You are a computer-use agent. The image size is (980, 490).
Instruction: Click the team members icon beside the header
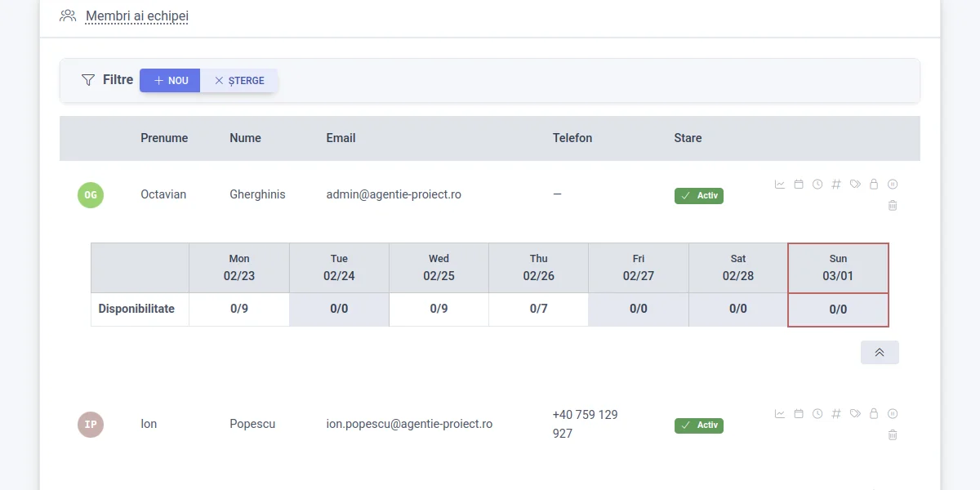click(x=68, y=15)
